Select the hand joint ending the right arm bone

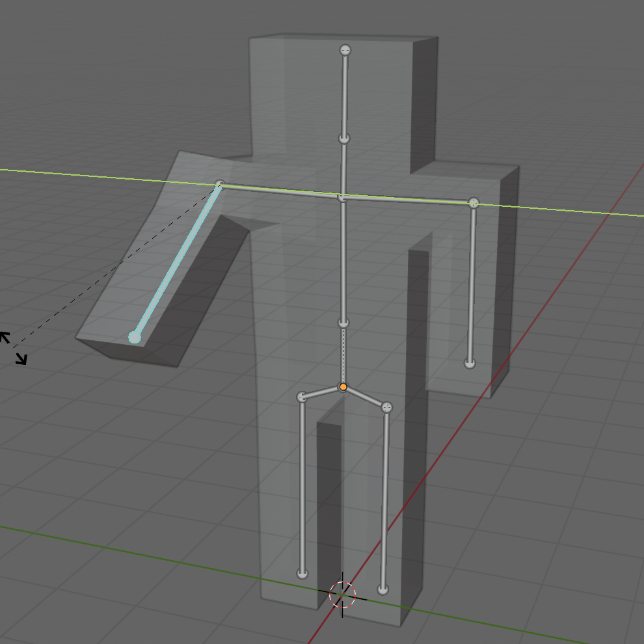(470, 363)
